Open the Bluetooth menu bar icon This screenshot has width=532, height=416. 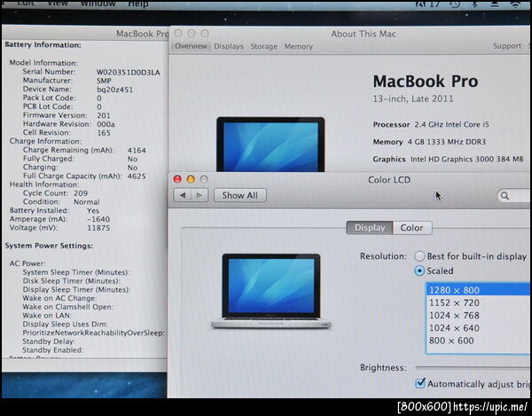click(x=475, y=4)
